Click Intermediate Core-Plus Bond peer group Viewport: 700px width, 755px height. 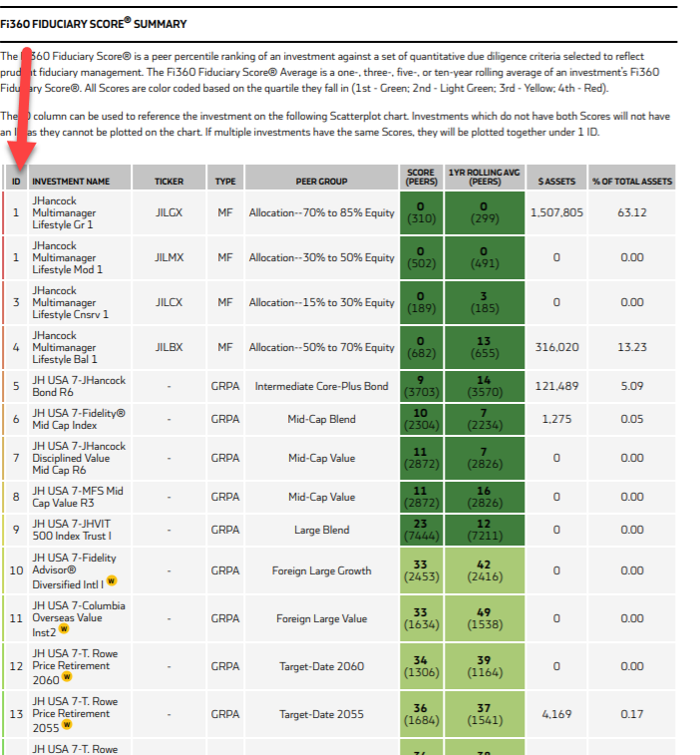pos(322,386)
